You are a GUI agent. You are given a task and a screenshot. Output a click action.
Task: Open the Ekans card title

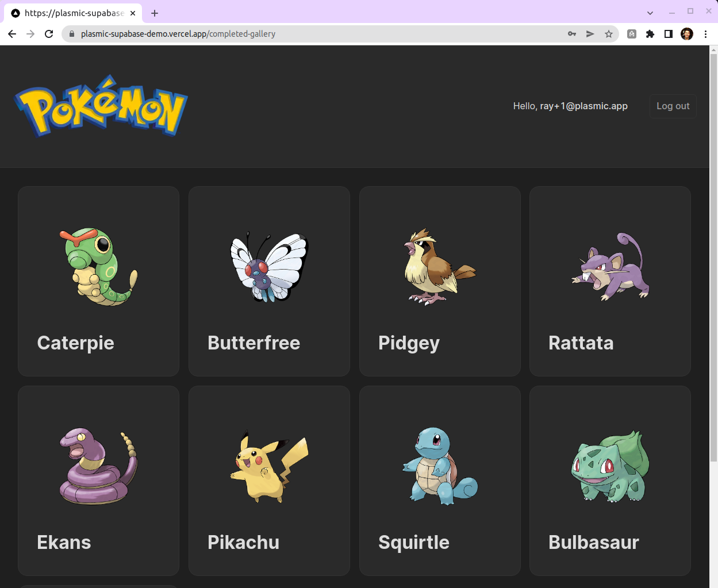coord(64,543)
